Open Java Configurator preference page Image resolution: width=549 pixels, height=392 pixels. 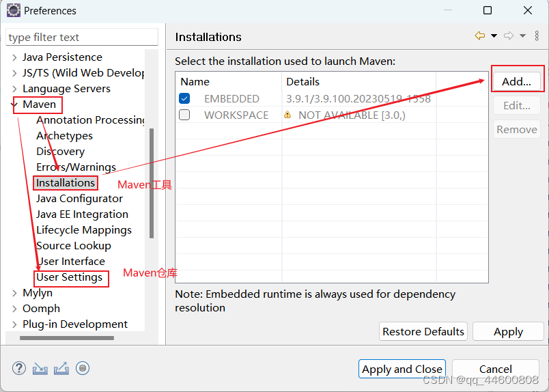[x=79, y=199]
